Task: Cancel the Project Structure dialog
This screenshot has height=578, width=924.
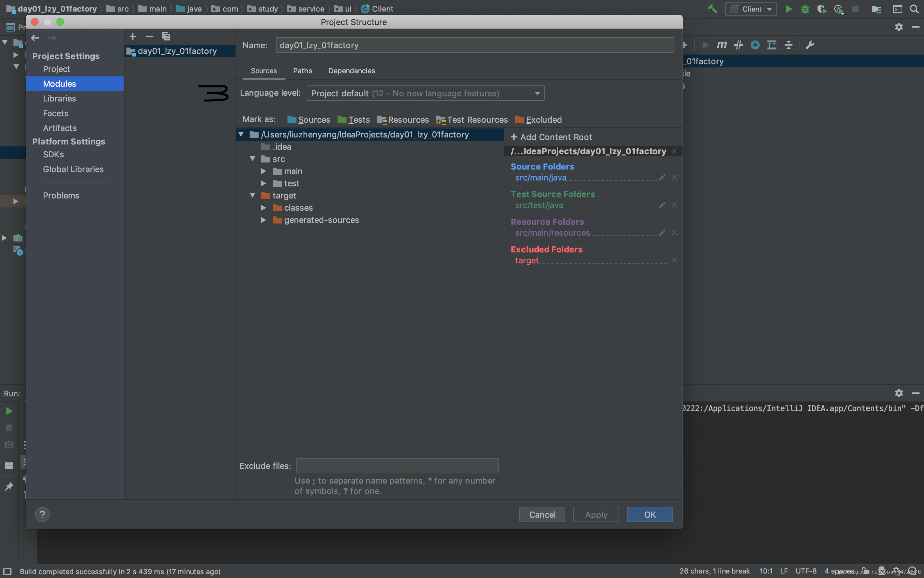Action: [x=542, y=514]
